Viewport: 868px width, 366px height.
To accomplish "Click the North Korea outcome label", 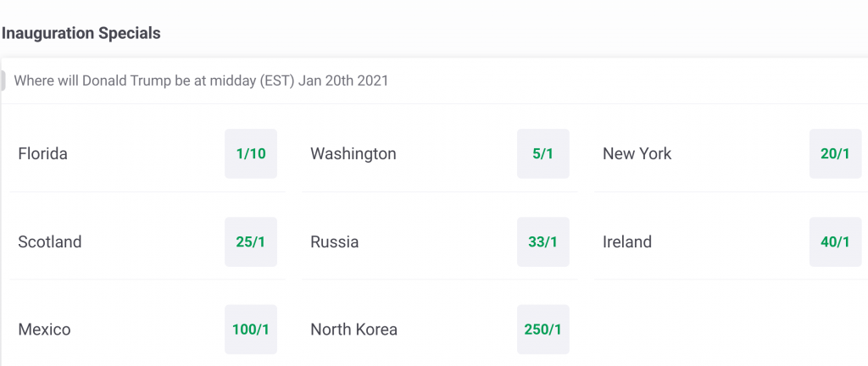I will click(x=353, y=330).
